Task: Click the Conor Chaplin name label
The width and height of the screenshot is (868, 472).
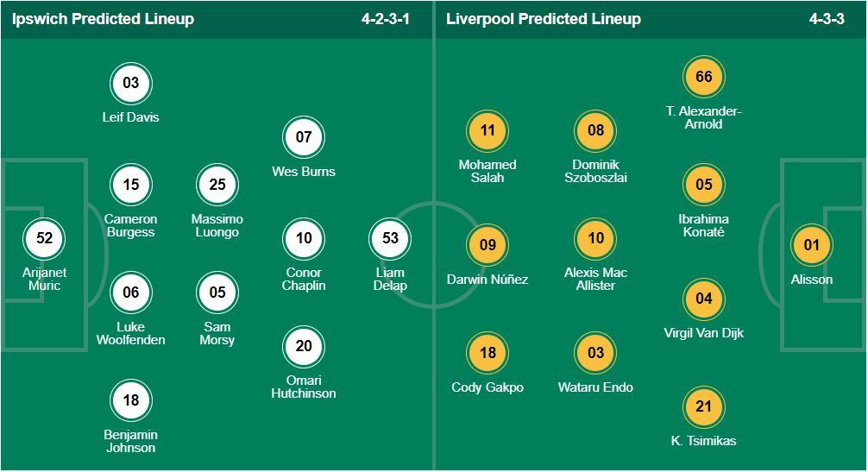Action: [304, 279]
